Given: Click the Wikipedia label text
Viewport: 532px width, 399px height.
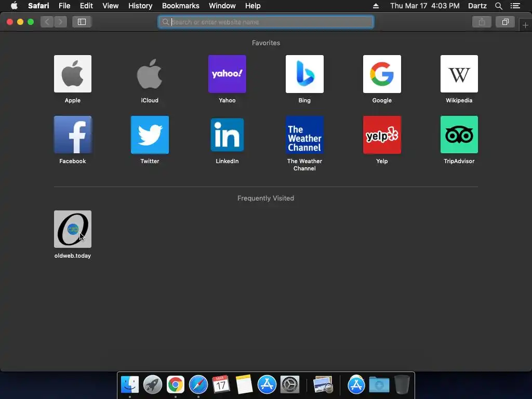Looking at the screenshot, I should click(459, 100).
